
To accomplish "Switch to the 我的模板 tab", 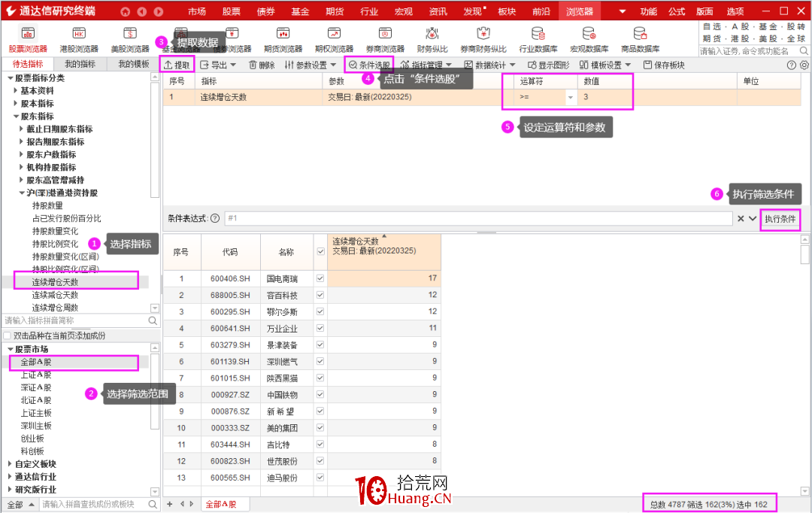I will point(133,64).
